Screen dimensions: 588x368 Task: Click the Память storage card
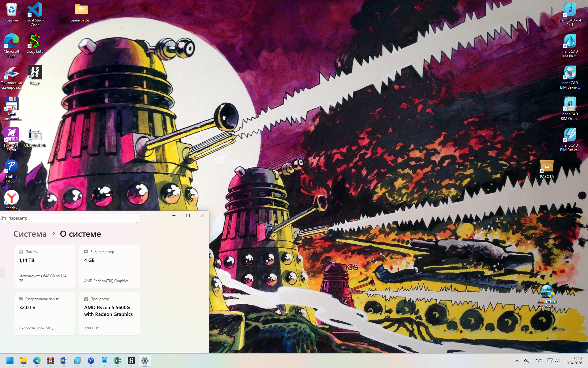45,266
